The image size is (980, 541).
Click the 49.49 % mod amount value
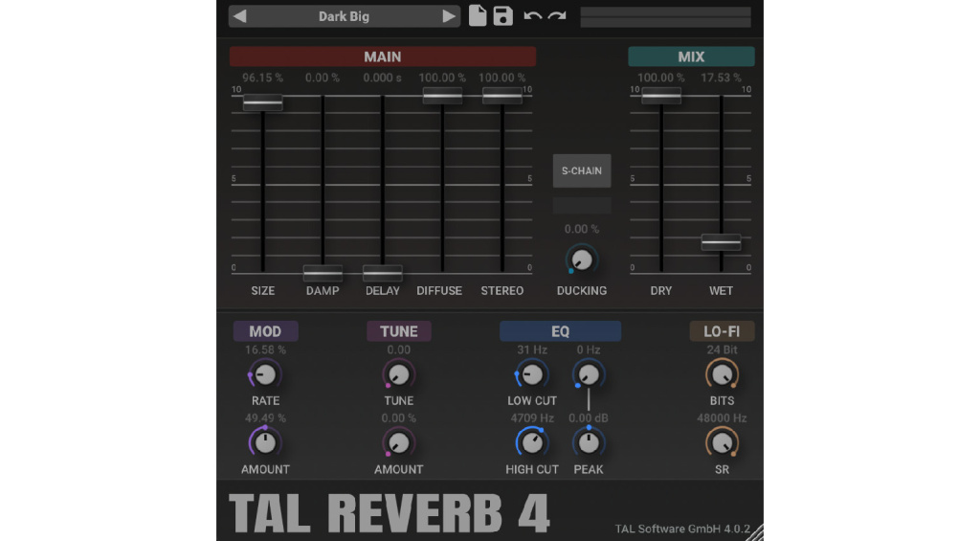[265, 417]
